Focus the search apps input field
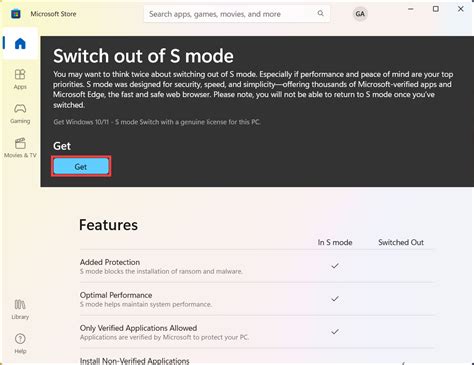 point(237,14)
